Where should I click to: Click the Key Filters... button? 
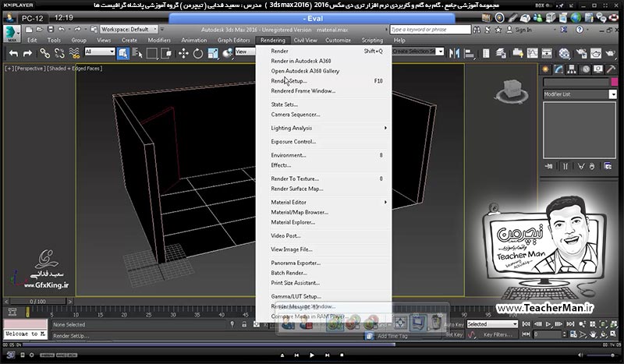(498, 334)
